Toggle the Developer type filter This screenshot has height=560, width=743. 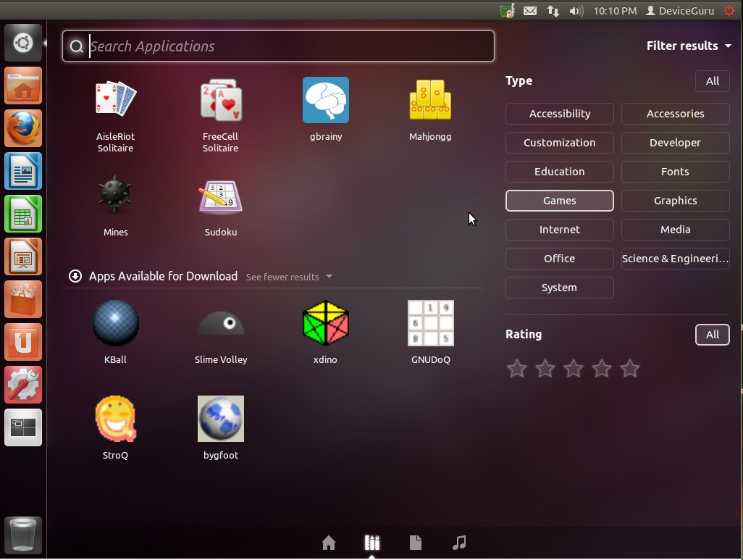click(x=675, y=143)
